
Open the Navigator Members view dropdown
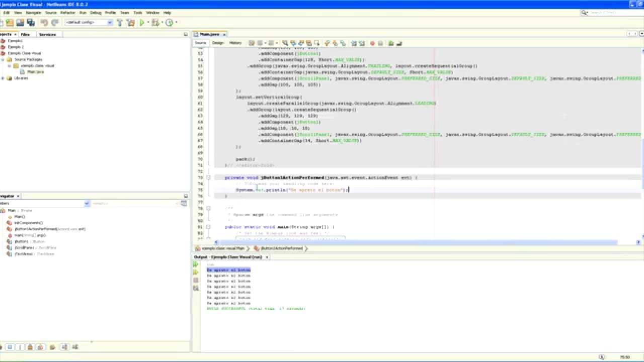pyautogui.click(x=87, y=203)
